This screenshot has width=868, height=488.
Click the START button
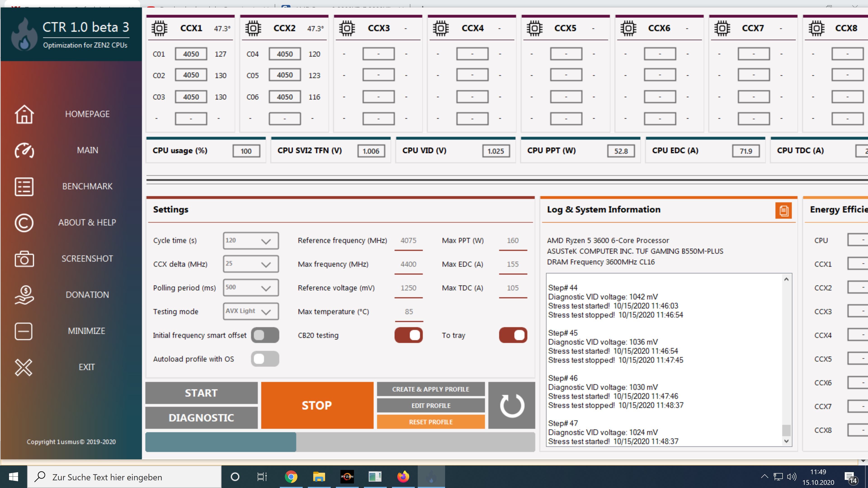point(201,393)
